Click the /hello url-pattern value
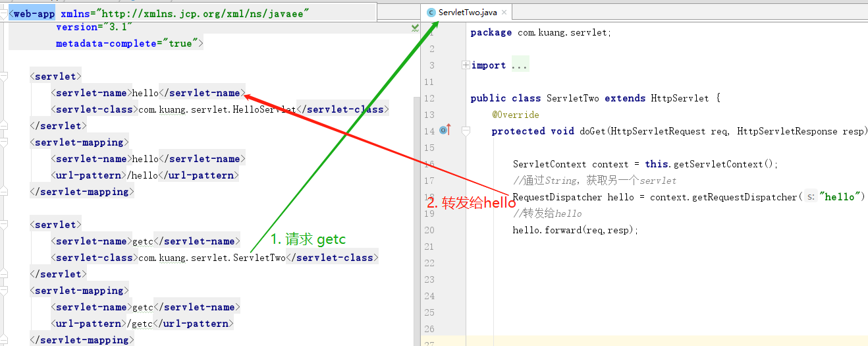 click(x=142, y=175)
